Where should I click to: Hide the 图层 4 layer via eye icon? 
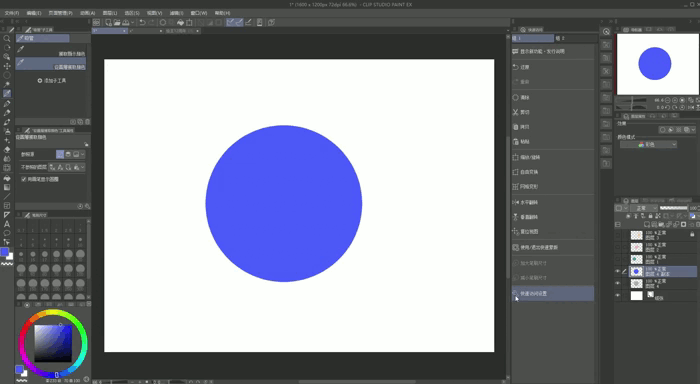pyautogui.click(x=618, y=284)
